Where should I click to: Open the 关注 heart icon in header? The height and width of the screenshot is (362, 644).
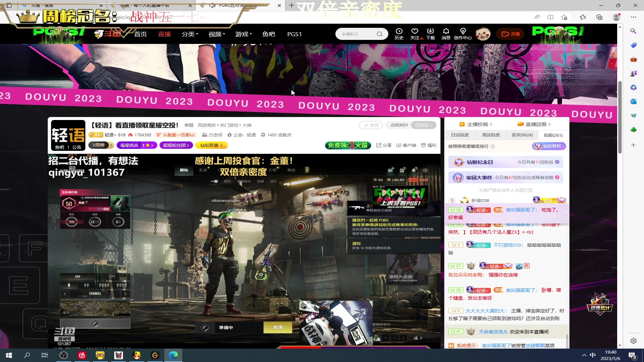point(415,31)
